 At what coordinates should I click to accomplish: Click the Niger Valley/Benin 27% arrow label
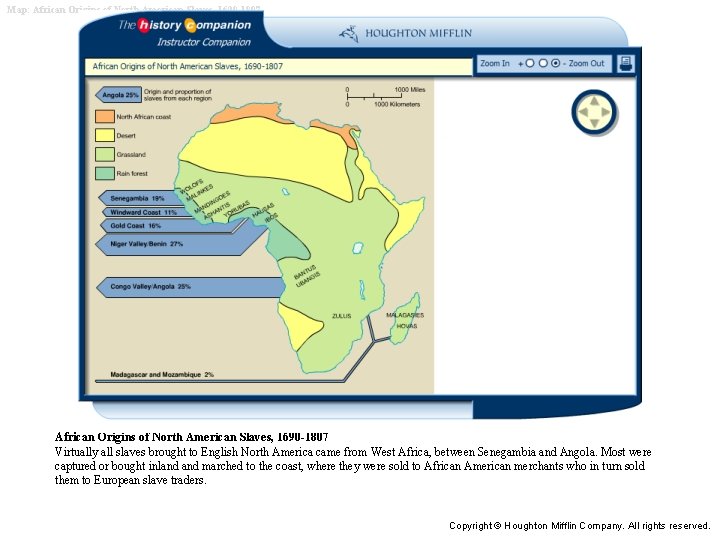tap(146, 244)
